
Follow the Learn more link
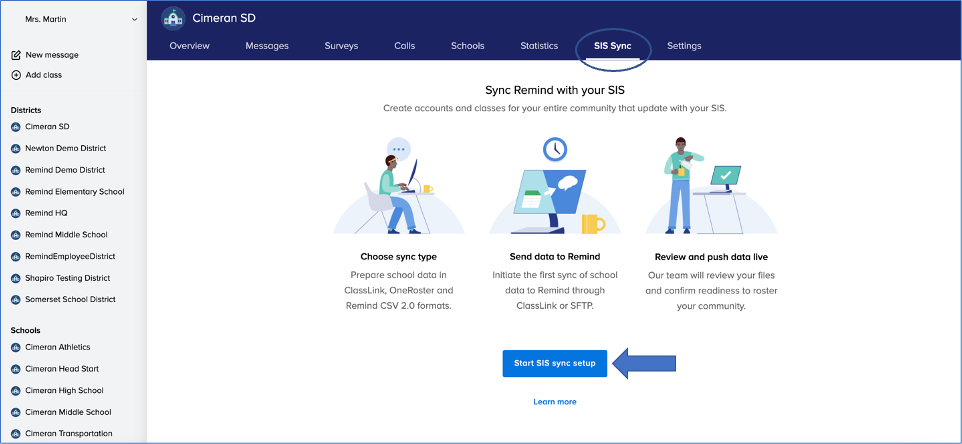554,402
